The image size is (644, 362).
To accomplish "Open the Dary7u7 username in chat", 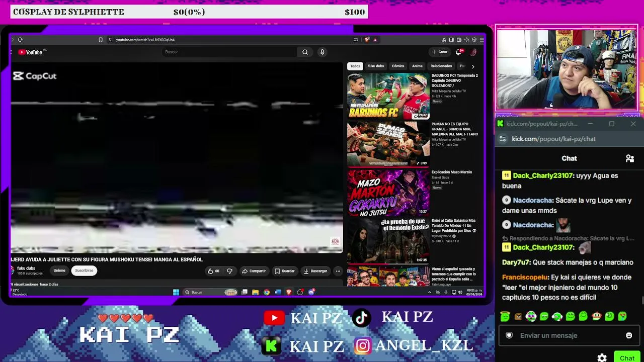I will point(516,262).
